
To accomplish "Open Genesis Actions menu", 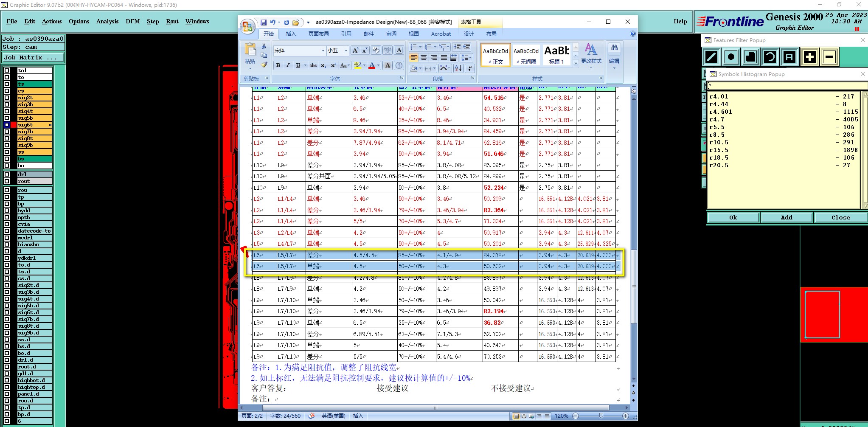I will pyautogui.click(x=52, y=21).
